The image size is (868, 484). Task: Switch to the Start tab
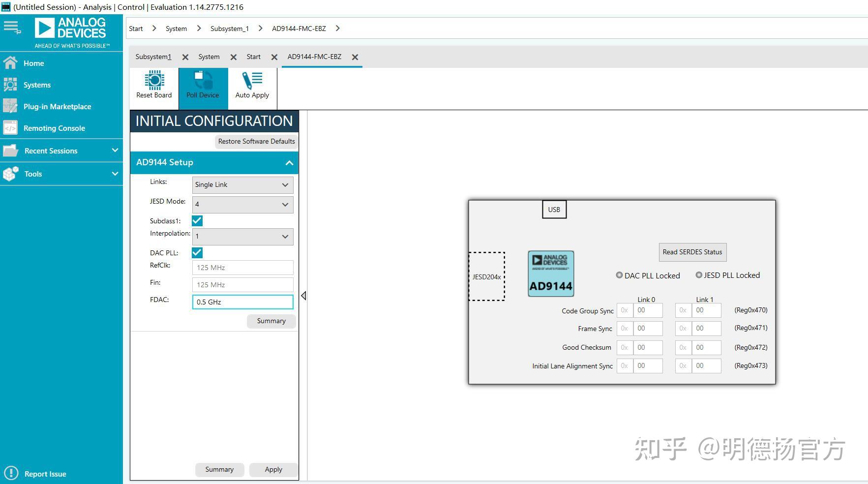(253, 57)
